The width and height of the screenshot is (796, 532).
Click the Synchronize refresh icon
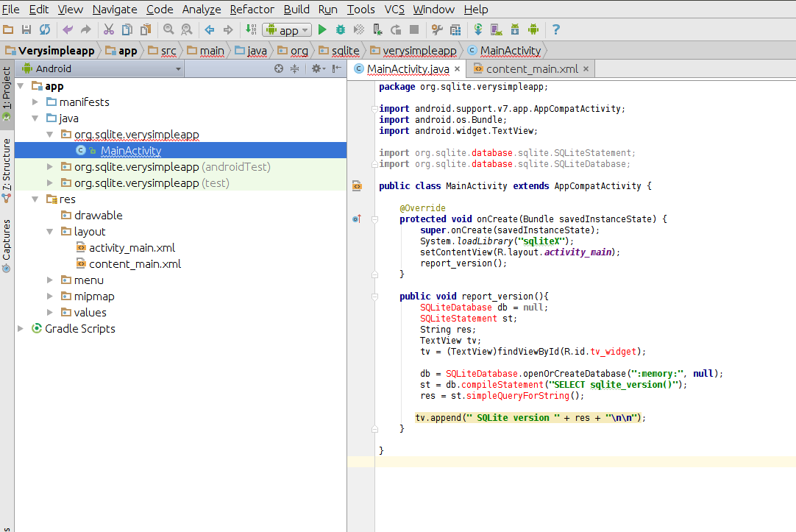(45, 30)
